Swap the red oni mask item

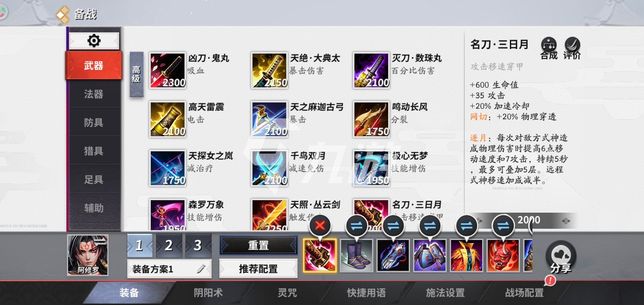[x=503, y=226]
